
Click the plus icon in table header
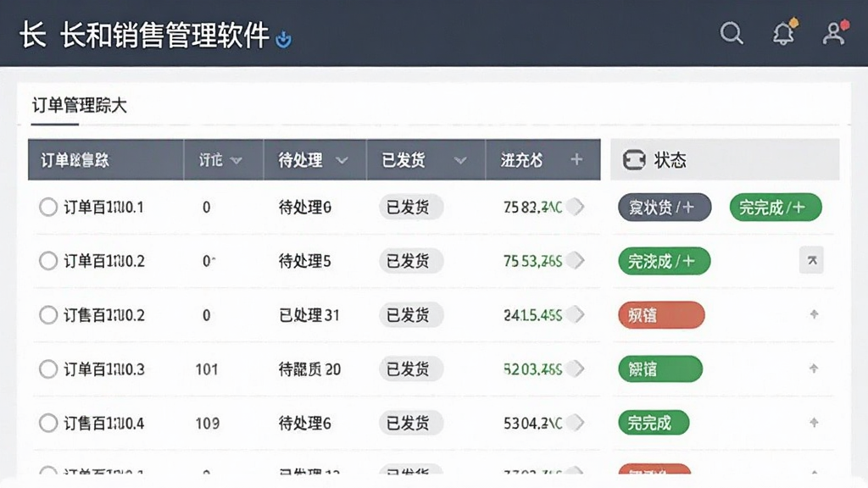(x=576, y=159)
